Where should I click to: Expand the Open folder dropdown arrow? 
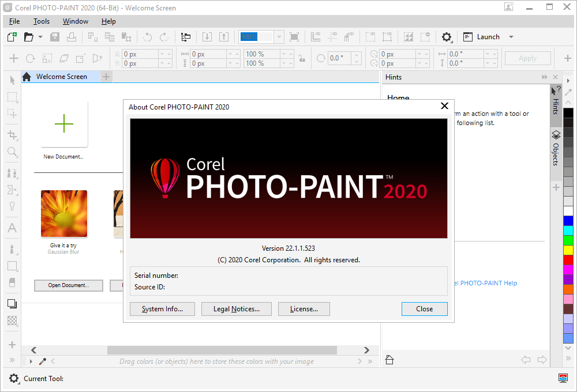coord(40,37)
